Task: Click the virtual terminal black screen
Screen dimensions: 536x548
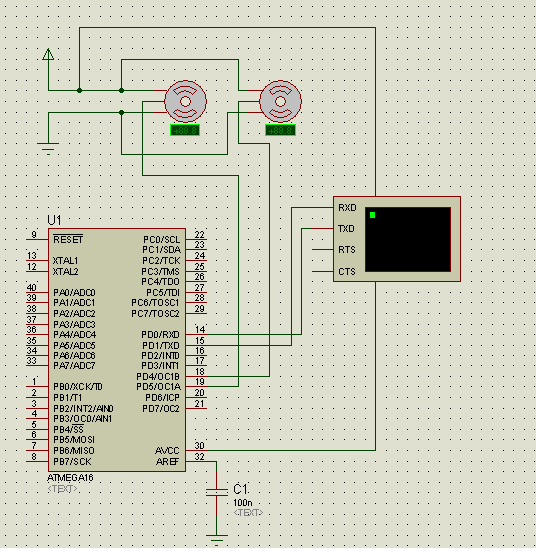Action: (408, 239)
